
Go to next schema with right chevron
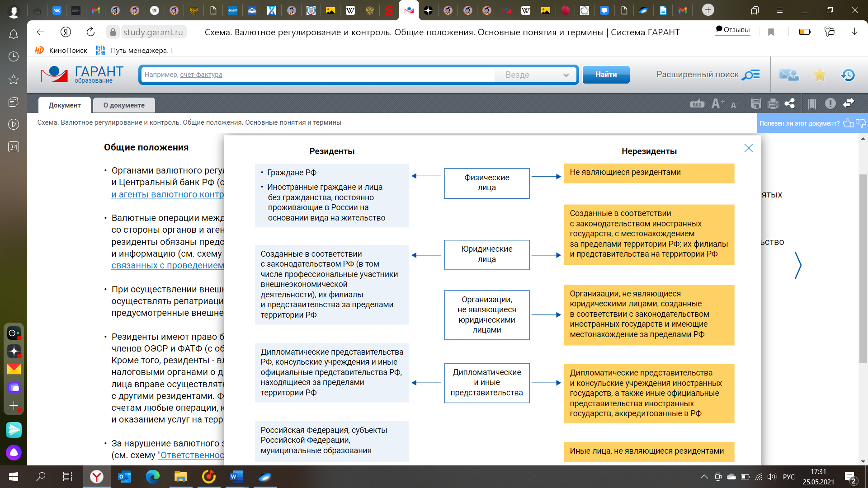[798, 265]
